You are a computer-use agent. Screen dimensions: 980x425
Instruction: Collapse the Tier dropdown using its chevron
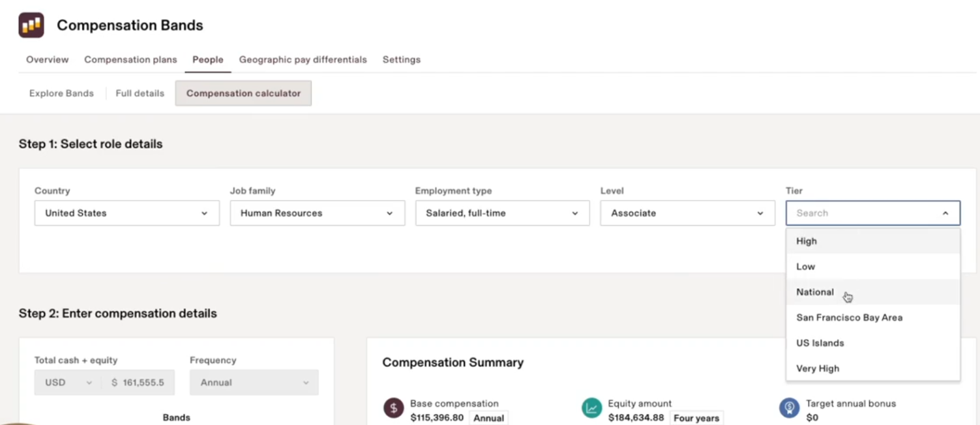[x=945, y=213]
